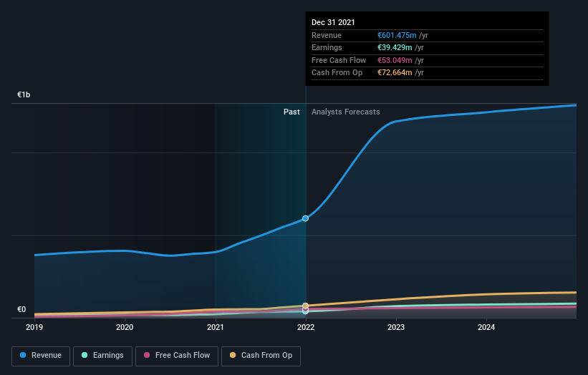Viewport: 588px width, 375px height.
Task: Click the €53.049m free cash flow value
Action: point(395,60)
